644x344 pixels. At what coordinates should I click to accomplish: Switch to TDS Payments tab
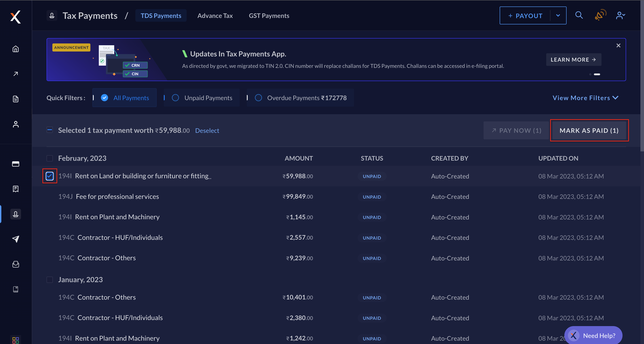coord(161,15)
